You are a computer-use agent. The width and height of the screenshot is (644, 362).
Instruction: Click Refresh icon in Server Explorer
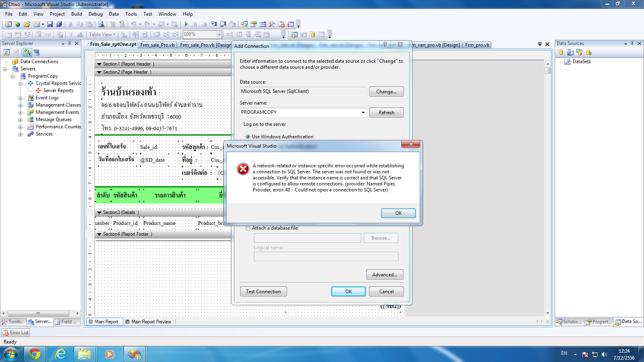6,52
